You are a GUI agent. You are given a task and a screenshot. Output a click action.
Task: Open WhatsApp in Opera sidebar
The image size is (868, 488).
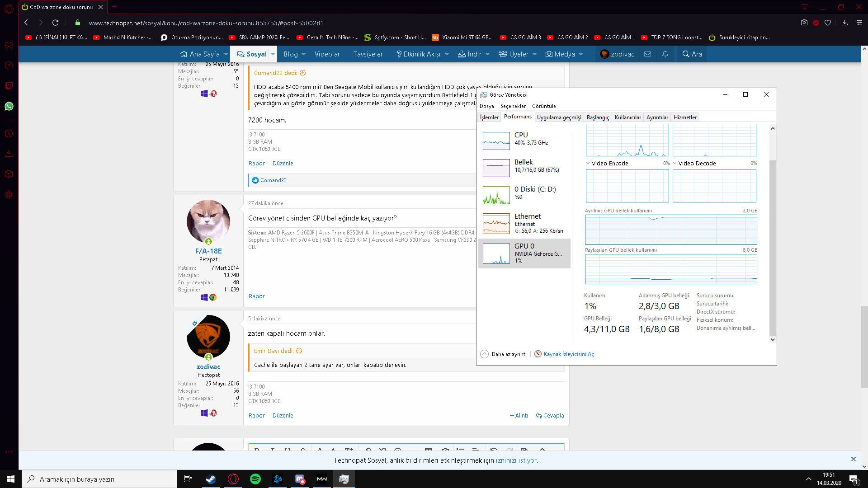click(x=9, y=106)
